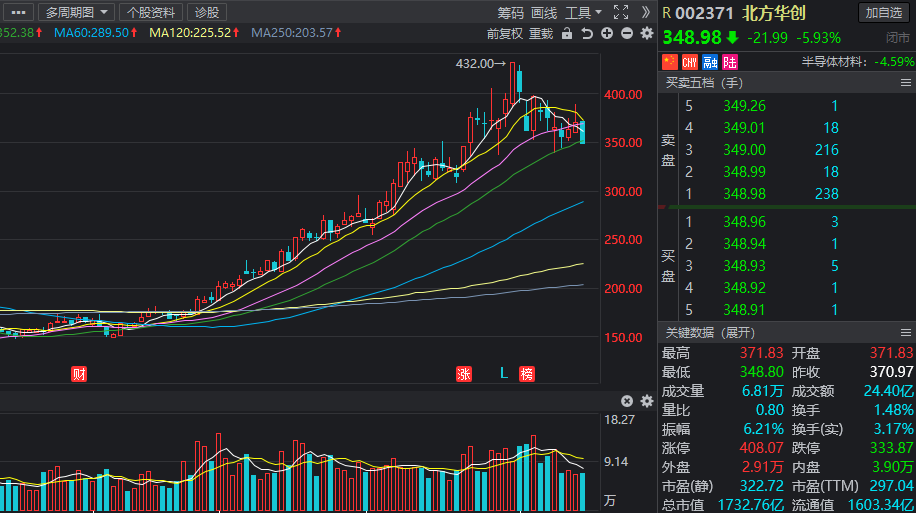
Task: Click the red 财 event marker
Action: click(x=79, y=374)
